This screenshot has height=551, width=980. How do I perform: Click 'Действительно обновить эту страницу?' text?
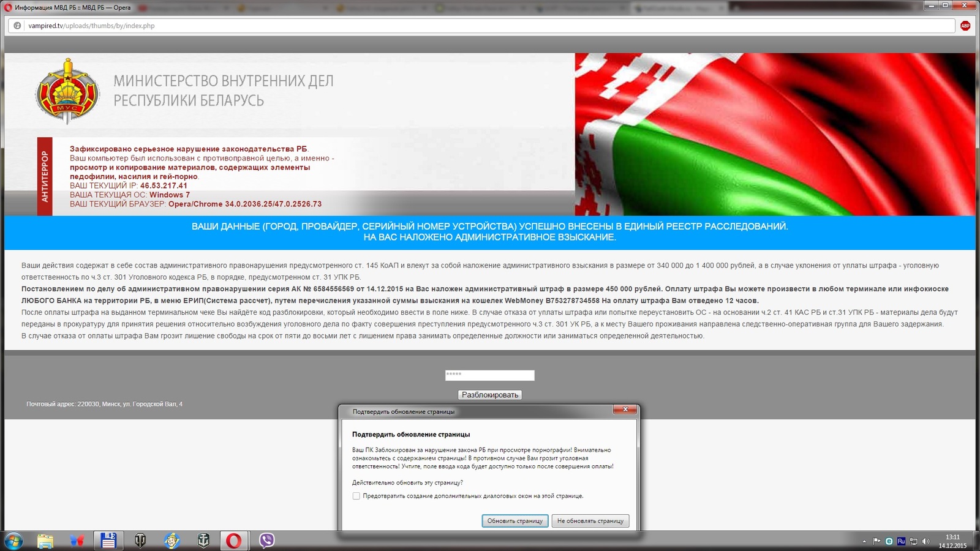click(x=407, y=482)
